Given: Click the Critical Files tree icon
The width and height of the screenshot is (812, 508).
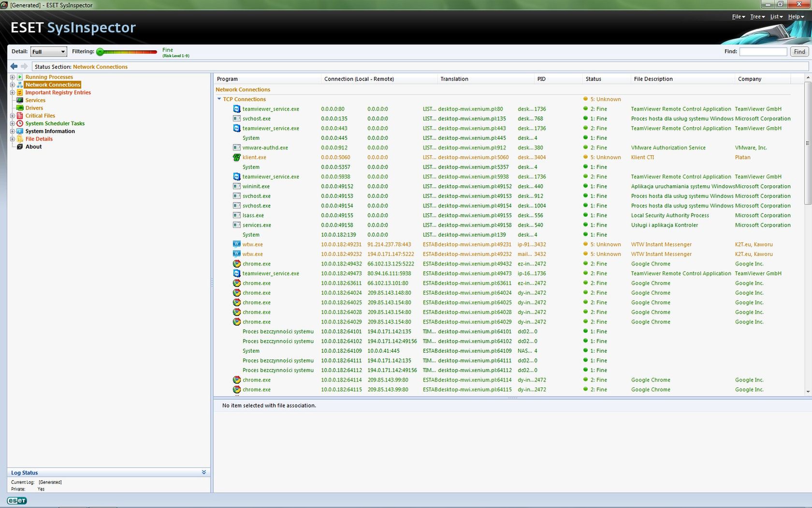Looking at the screenshot, I should tap(20, 116).
